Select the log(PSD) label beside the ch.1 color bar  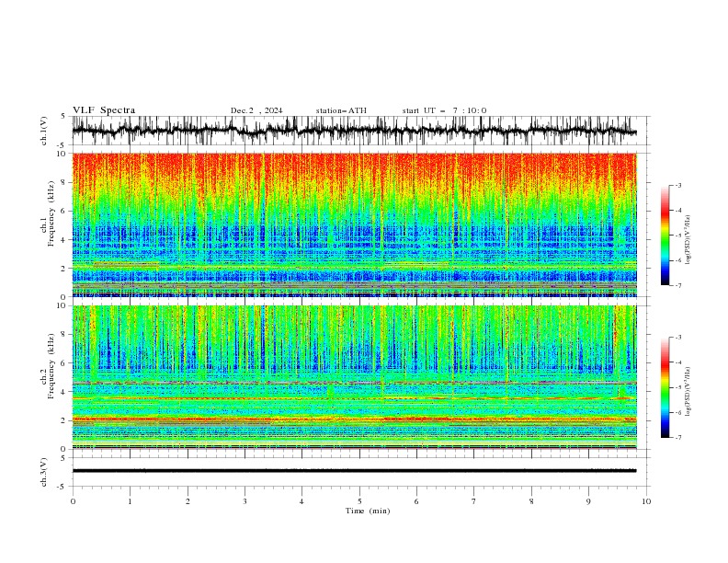tap(688, 240)
